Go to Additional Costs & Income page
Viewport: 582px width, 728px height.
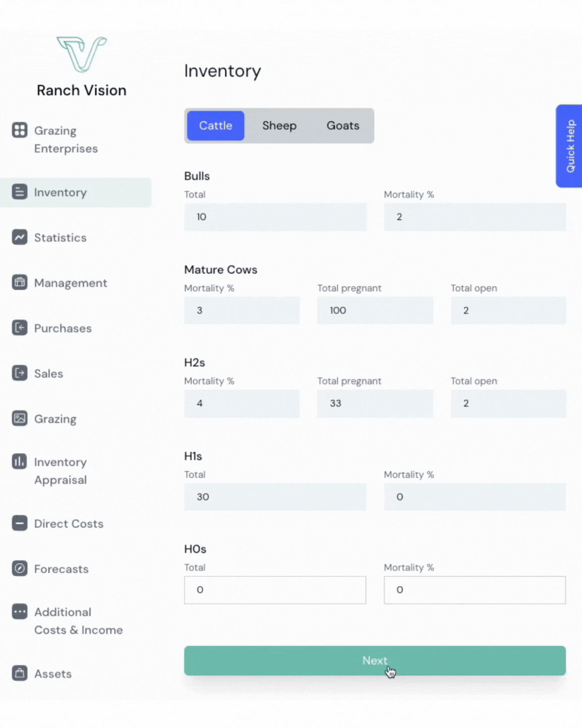78,621
